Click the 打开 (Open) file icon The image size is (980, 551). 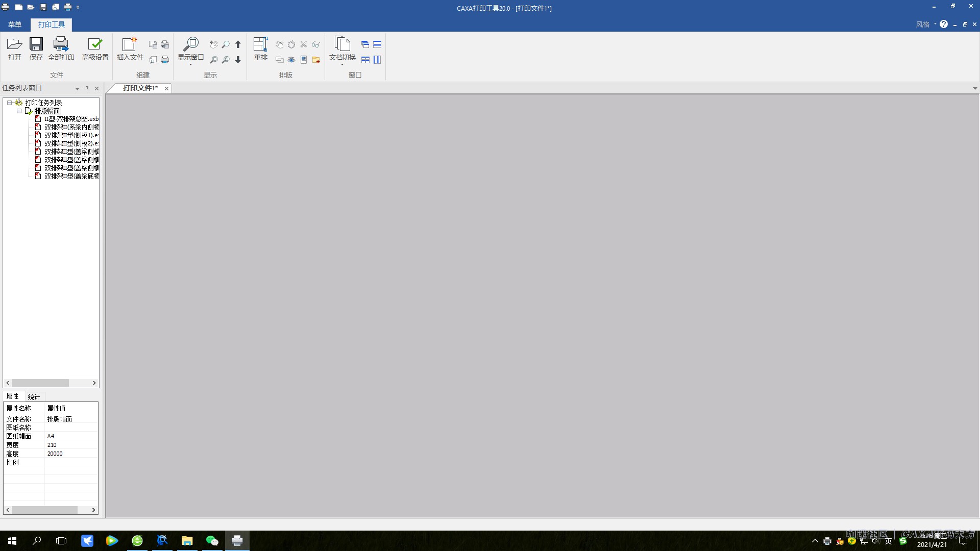tap(14, 45)
